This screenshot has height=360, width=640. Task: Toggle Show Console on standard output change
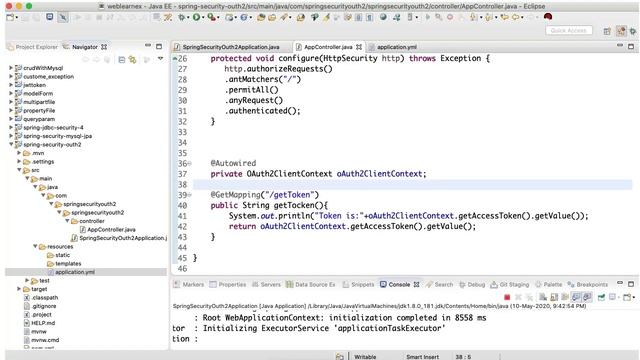pyautogui.click(x=576, y=297)
